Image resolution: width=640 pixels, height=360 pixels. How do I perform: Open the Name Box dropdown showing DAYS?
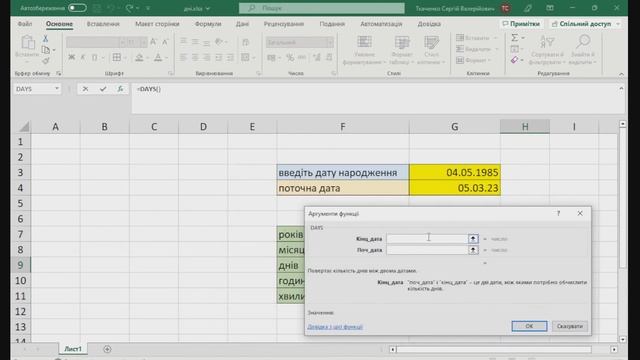pos(57,89)
